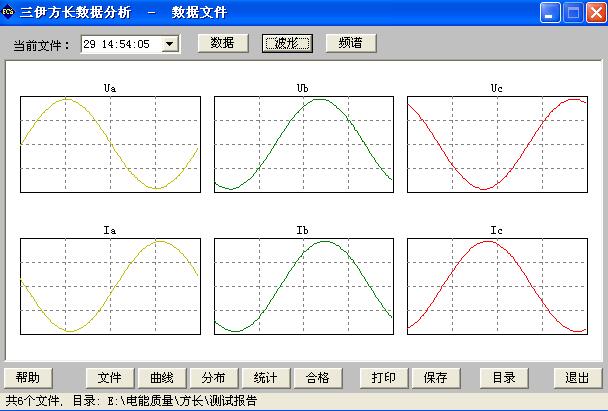The image size is (608, 411).
Task: Open the 统计 statistics view
Action: point(266,378)
